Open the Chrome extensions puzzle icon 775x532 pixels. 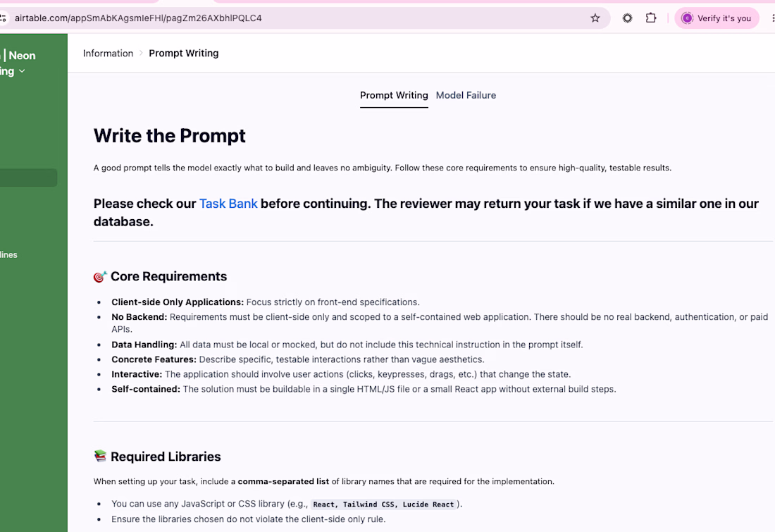pyautogui.click(x=651, y=18)
